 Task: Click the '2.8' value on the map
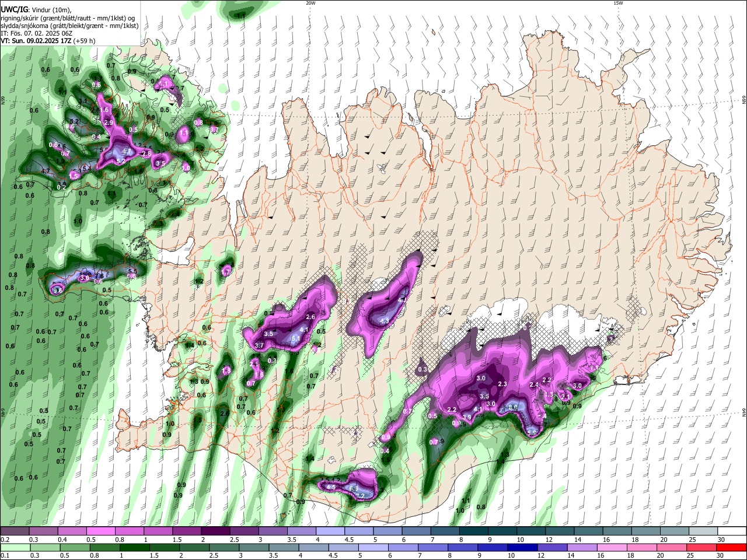pos(147,153)
